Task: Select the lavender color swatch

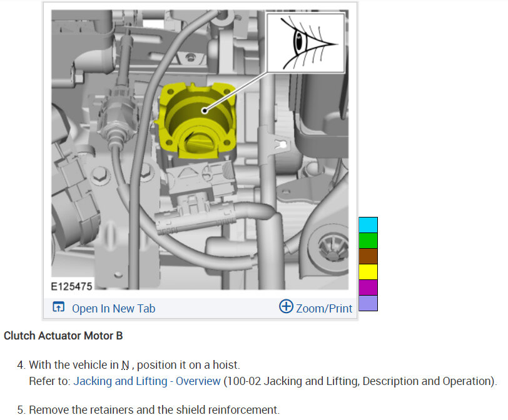Action: click(x=368, y=303)
